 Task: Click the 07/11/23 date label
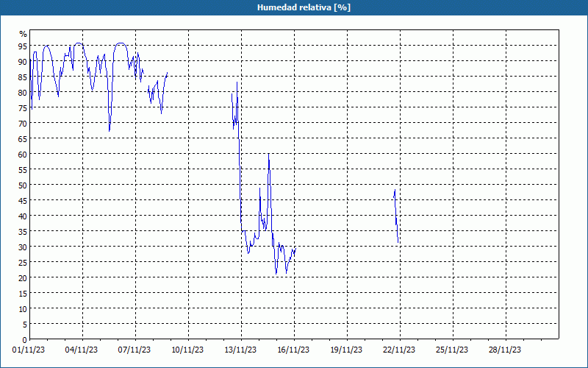(x=135, y=350)
